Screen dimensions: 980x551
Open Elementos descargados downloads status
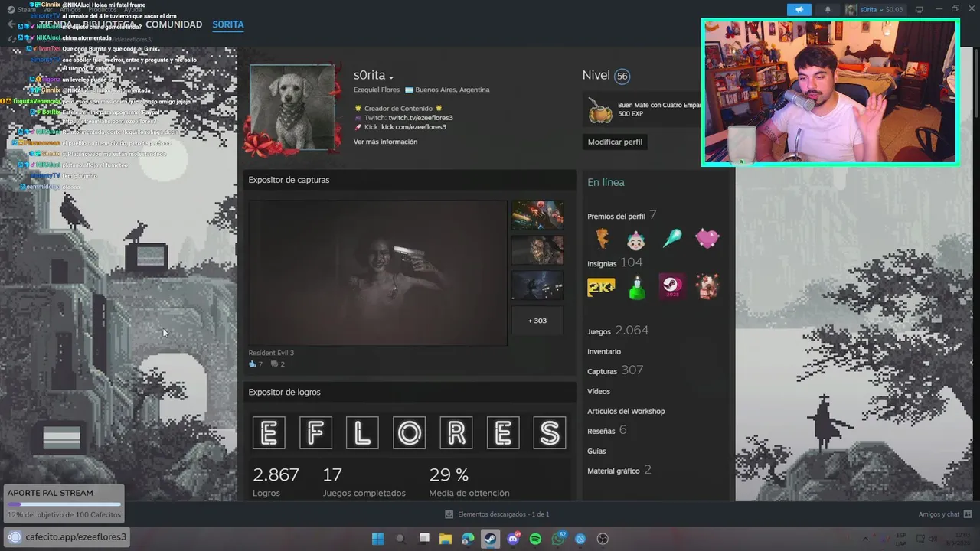coord(497,514)
